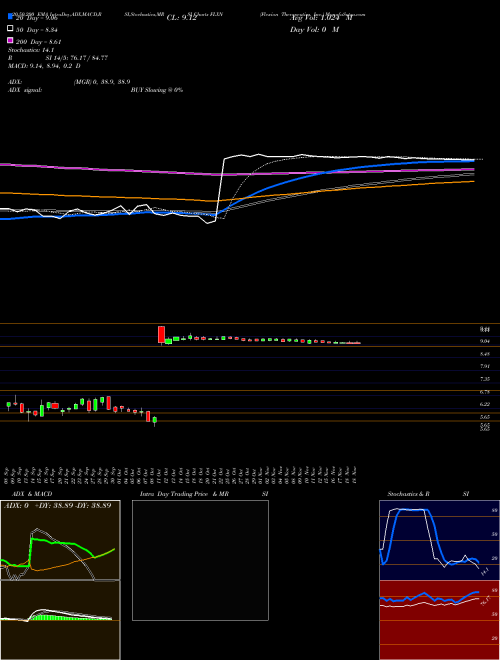
Task: Click the blue line in the red RSI panel
Action: point(429,597)
